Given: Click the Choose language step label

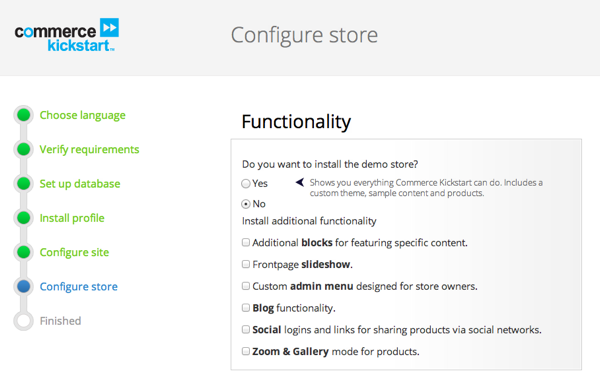Looking at the screenshot, I should point(83,115).
